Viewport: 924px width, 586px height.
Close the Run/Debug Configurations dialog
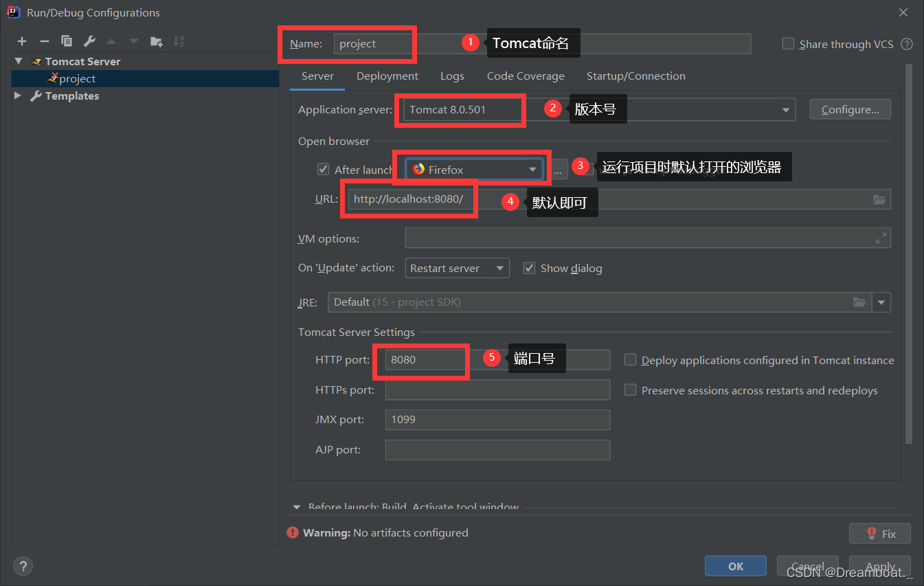pyautogui.click(x=903, y=12)
